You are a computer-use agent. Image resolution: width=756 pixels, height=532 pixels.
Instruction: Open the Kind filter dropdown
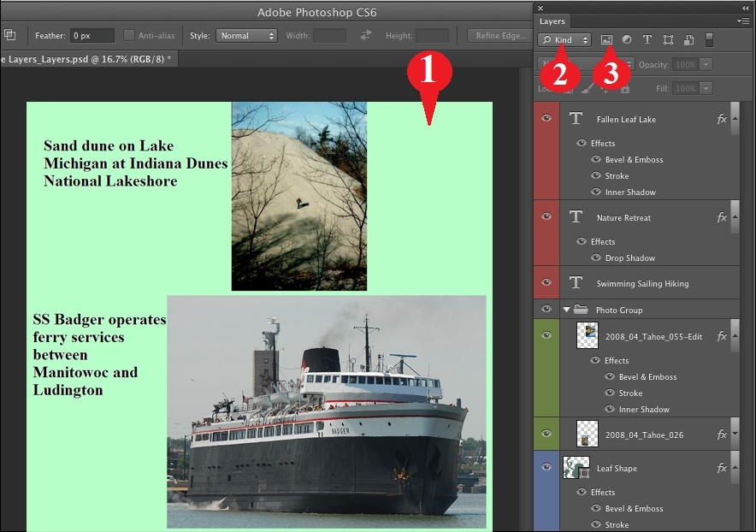pos(564,39)
